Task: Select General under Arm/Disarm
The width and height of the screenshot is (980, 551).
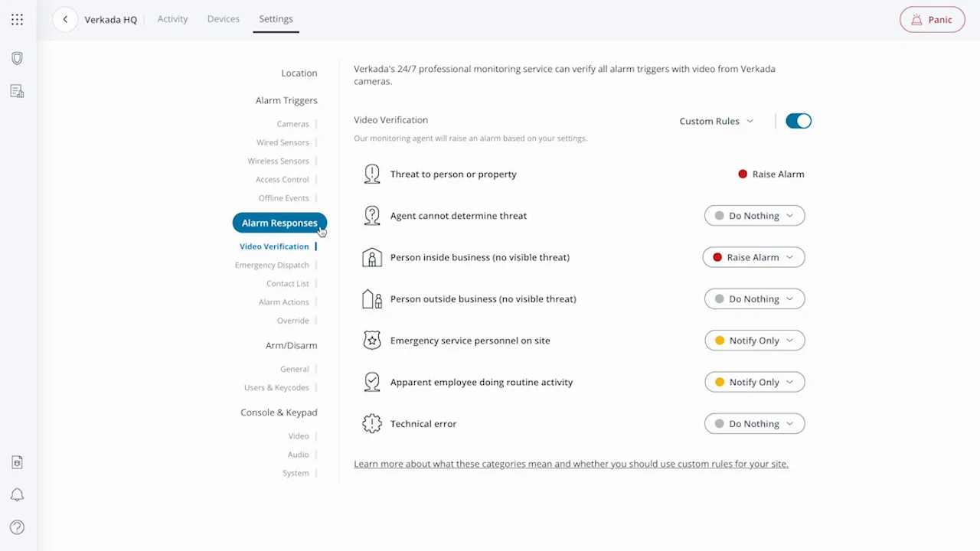Action: point(295,369)
